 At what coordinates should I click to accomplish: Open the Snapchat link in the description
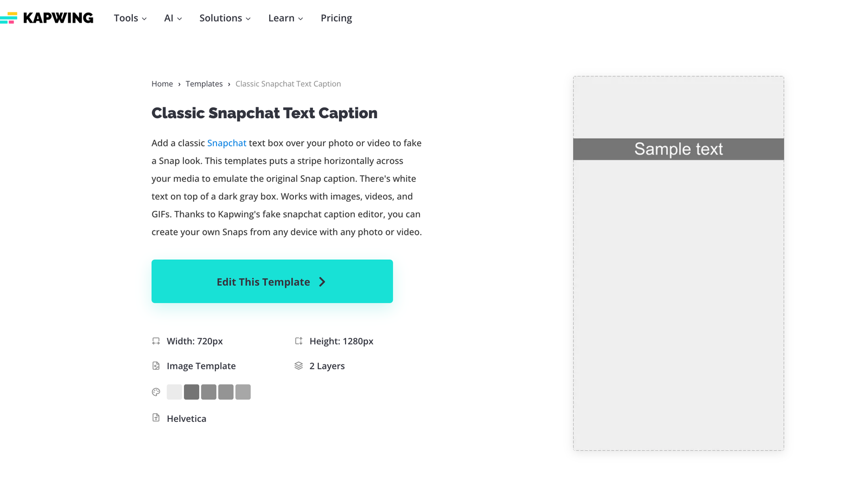tap(227, 143)
